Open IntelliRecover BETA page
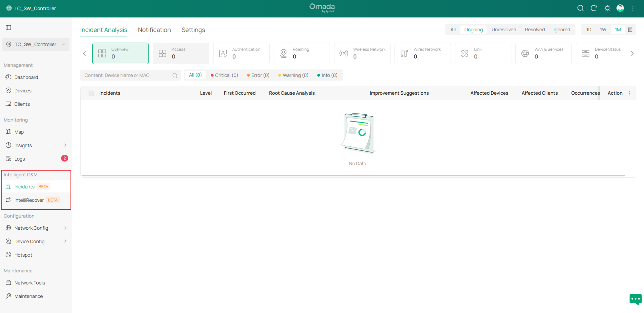This screenshot has height=313, width=644. (x=36, y=200)
